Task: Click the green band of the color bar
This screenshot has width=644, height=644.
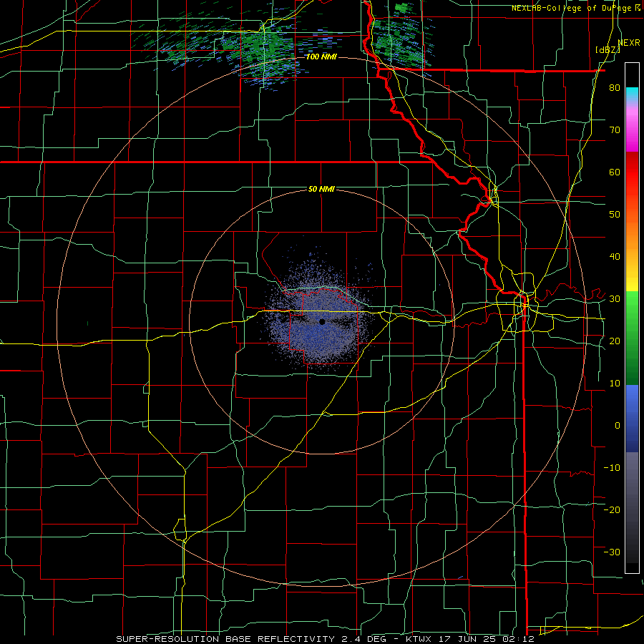Action: click(x=632, y=338)
